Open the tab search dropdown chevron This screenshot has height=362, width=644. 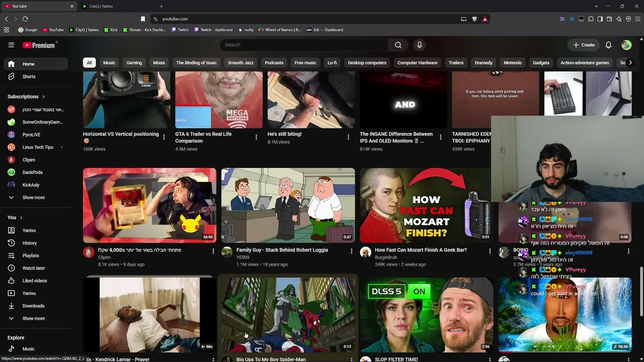point(596,6)
